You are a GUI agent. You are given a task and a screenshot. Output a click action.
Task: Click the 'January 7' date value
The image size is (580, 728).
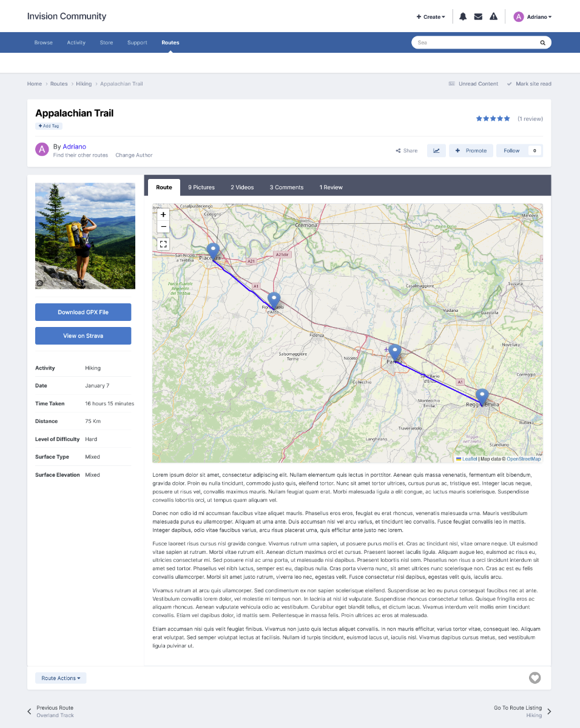pos(97,386)
